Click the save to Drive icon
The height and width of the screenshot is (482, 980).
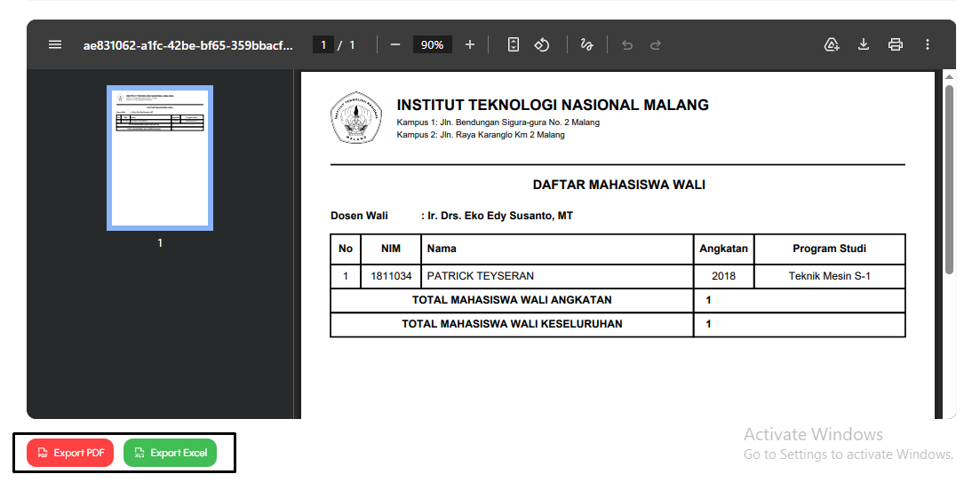point(832,44)
